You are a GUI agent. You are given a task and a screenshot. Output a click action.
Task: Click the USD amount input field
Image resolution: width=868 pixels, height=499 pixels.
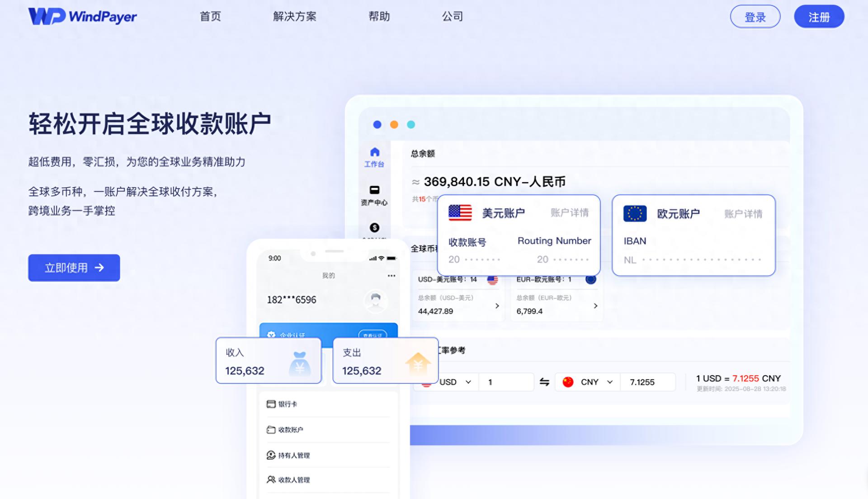pos(507,382)
